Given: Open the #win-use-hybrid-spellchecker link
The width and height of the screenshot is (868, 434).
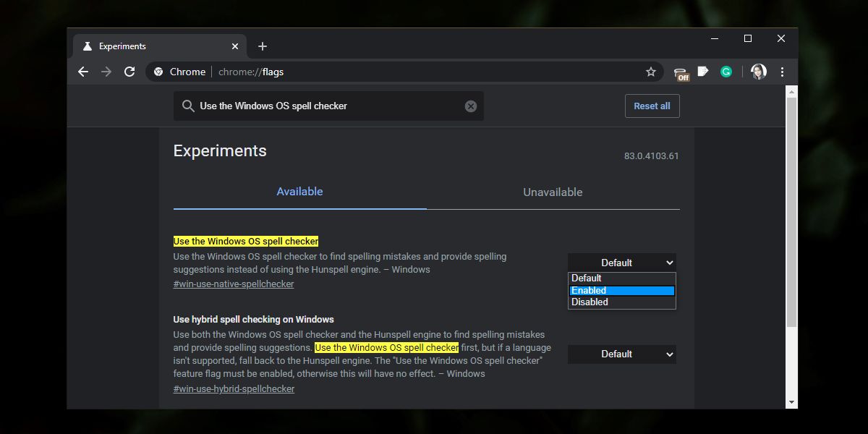Looking at the screenshot, I should tap(233, 388).
